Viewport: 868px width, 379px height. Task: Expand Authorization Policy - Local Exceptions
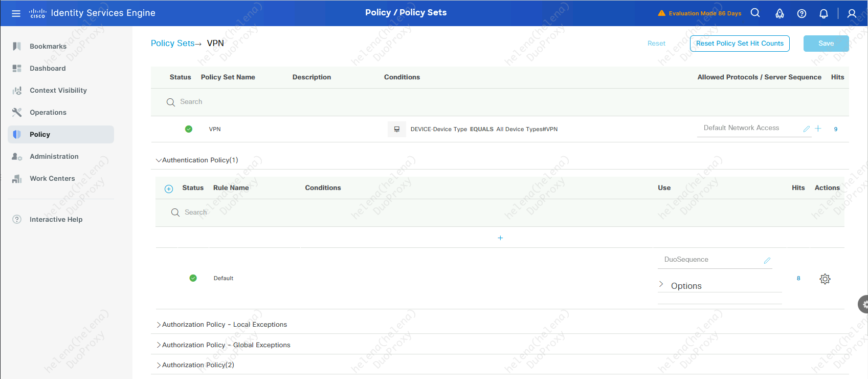click(x=159, y=325)
